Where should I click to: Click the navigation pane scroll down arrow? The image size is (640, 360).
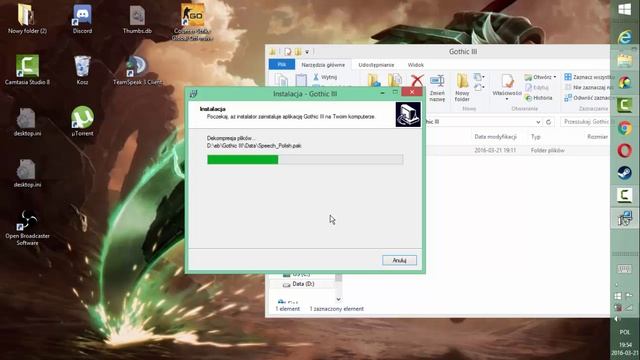point(338,299)
